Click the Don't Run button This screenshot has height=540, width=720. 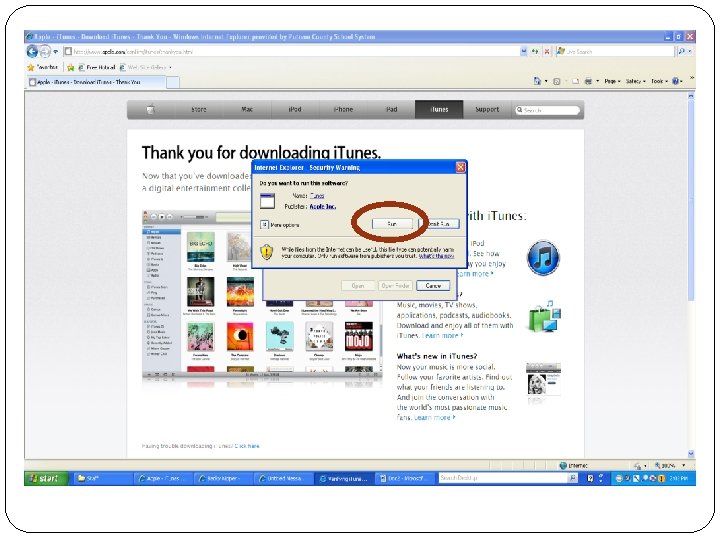click(439, 224)
